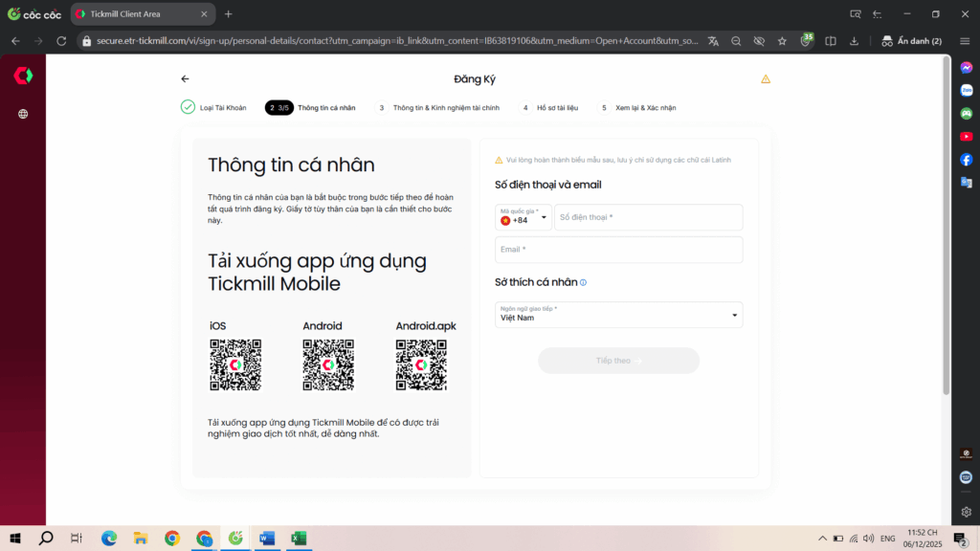Open the downloads icon in toolbar
The width and height of the screenshot is (980, 551).
click(854, 41)
